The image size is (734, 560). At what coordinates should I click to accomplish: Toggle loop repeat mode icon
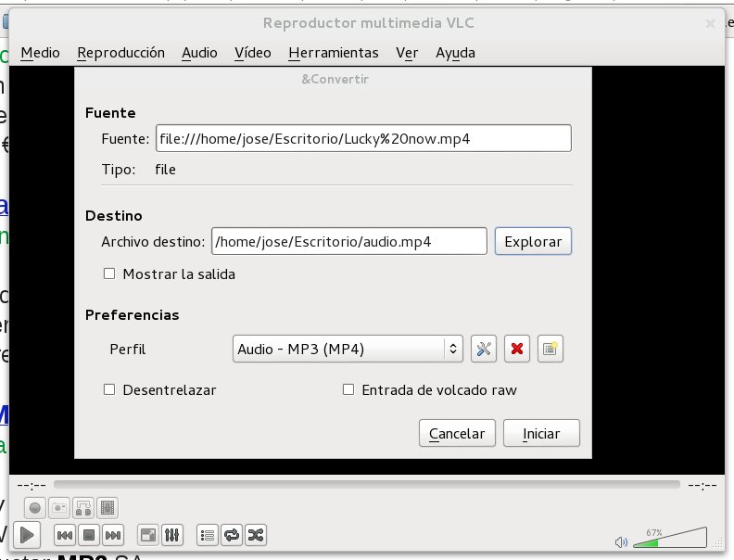pyautogui.click(x=232, y=535)
